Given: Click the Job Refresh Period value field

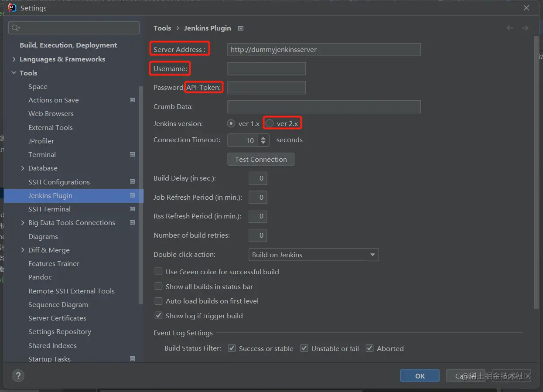Looking at the screenshot, I should pyautogui.click(x=258, y=197).
